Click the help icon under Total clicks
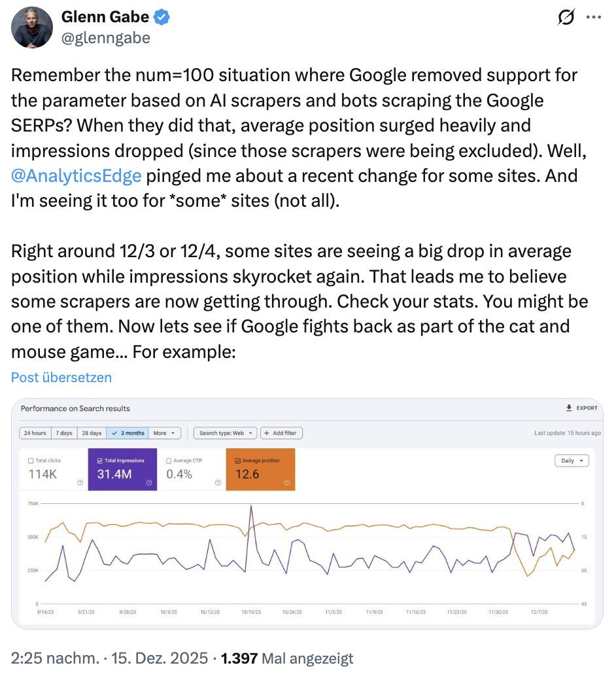This screenshot has height=678, width=616. point(80,482)
